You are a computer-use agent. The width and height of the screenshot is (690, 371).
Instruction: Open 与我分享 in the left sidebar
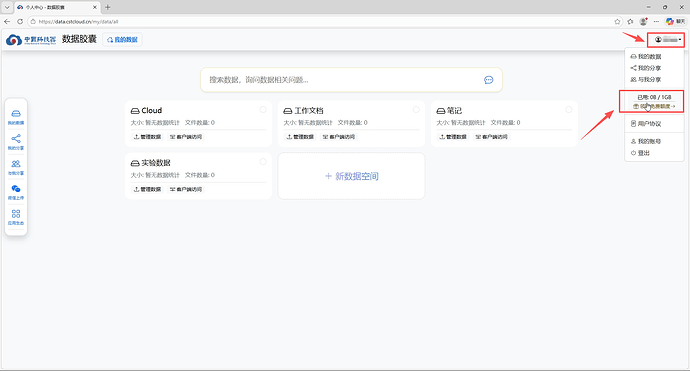[16, 167]
